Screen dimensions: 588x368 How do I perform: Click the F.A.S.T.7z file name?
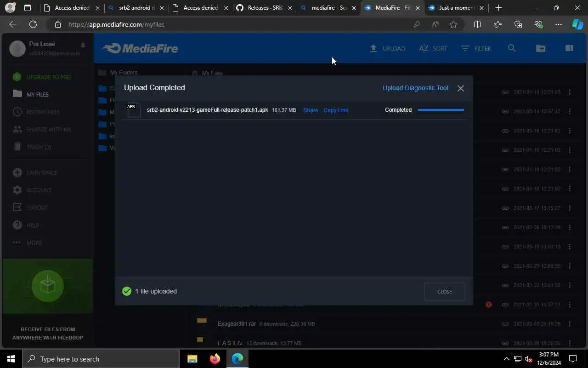click(x=230, y=343)
